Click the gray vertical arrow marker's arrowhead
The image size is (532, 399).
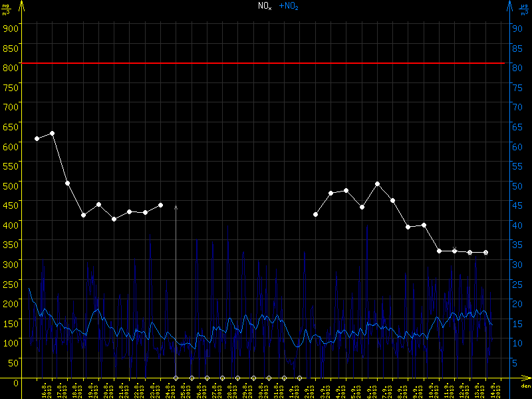tap(176, 207)
